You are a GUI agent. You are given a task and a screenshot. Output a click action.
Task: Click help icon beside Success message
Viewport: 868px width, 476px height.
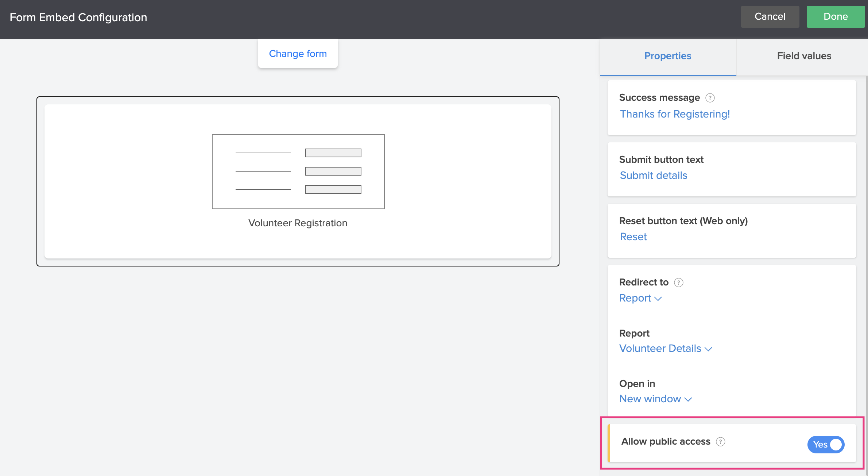[710, 98]
